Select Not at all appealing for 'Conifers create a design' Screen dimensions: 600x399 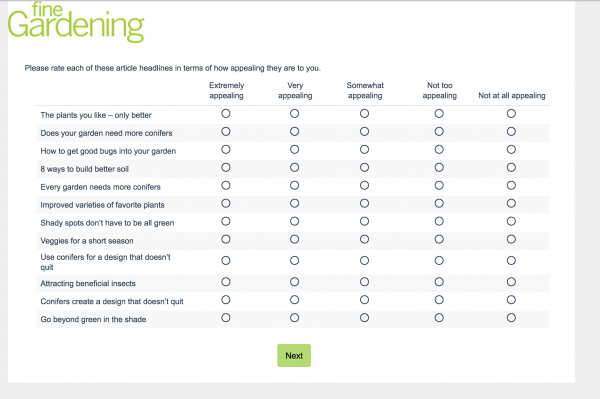[x=511, y=300]
